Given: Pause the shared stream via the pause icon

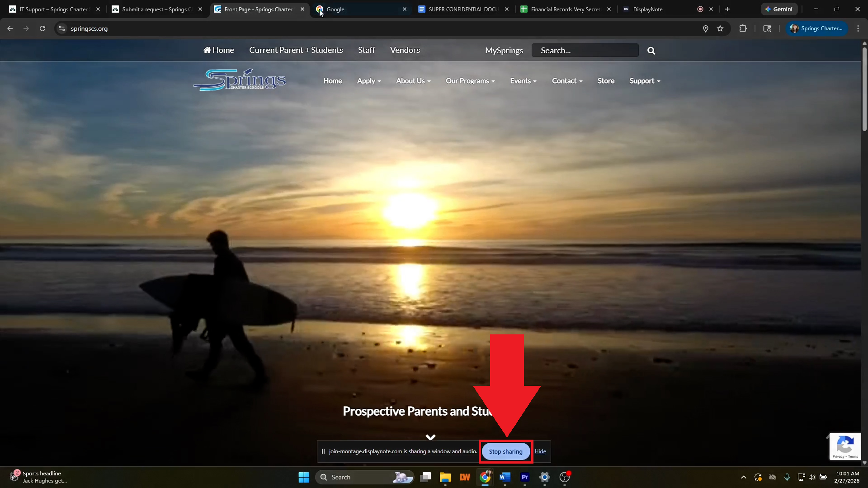Looking at the screenshot, I should [x=323, y=451].
